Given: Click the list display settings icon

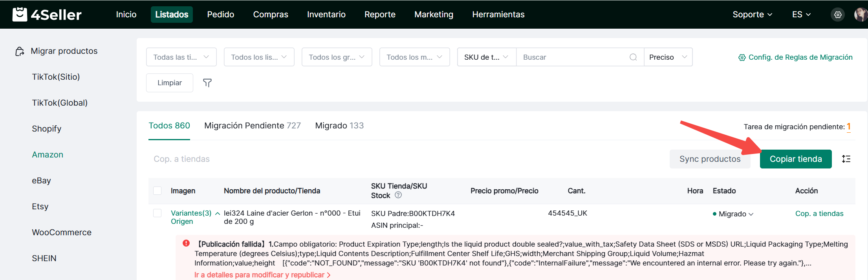Looking at the screenshot, I should click(846, 159).
